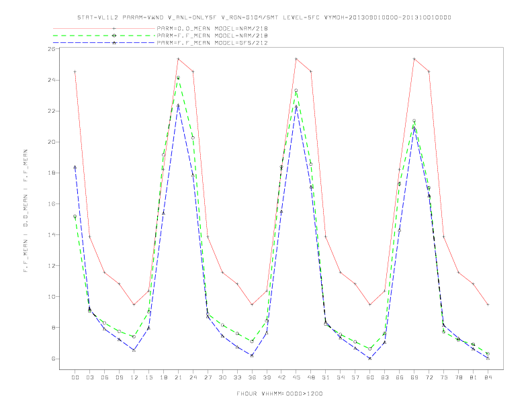Screen dimensions: 532x411
Task: Click x-axis forecast hour label 42
Action: coord(281,377)
